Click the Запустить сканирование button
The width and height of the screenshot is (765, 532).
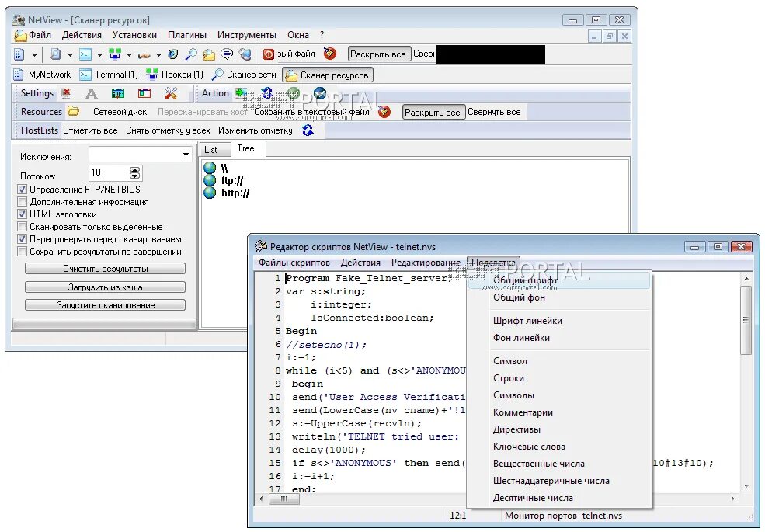tap(106, 305)
